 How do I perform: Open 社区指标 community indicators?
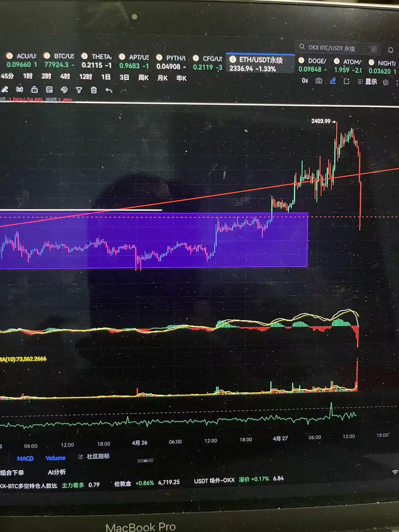click(98, 456)
